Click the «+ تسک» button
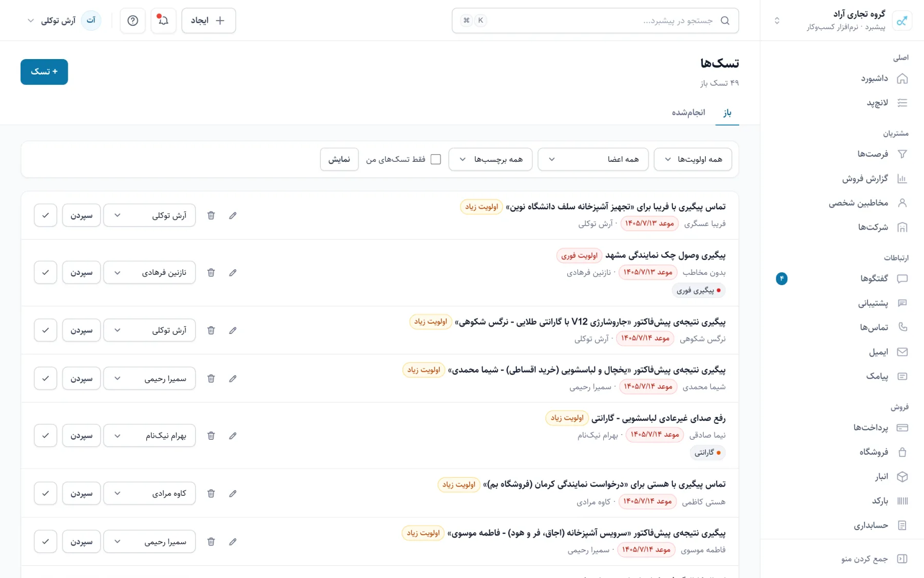924x578 pixels. tap(44, 72)
